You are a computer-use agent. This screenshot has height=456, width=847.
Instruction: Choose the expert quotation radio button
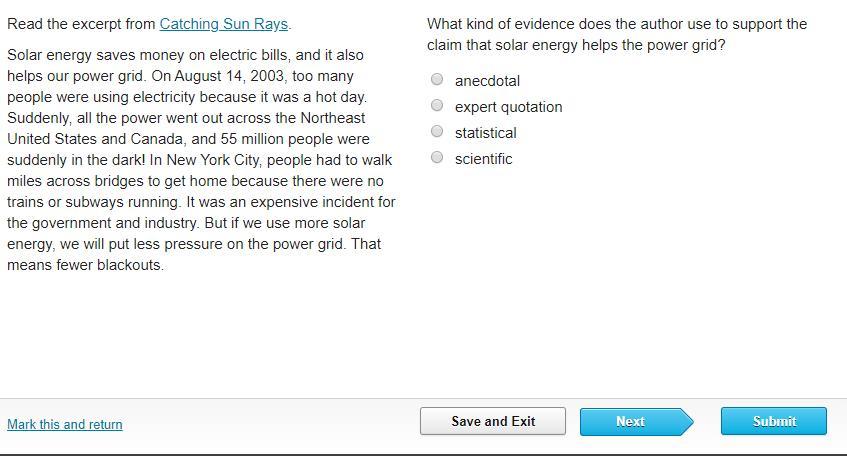(x=437, y=106)
